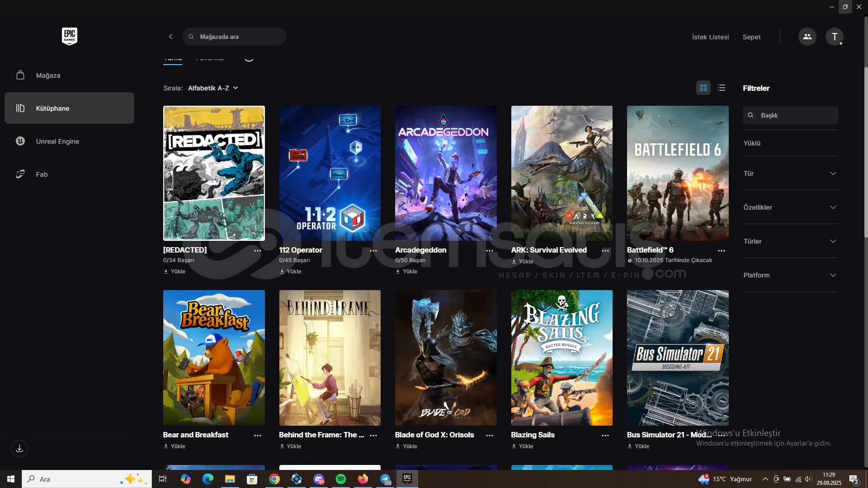
Task: Toggle the Yüklü installed filter
Action: (x=752, y=143)
